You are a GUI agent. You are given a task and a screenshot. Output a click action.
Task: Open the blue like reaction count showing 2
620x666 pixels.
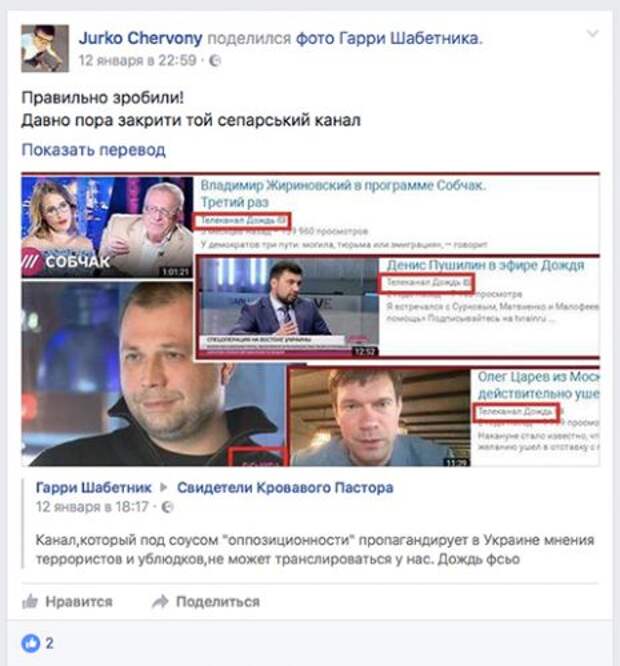coord(37,643)
